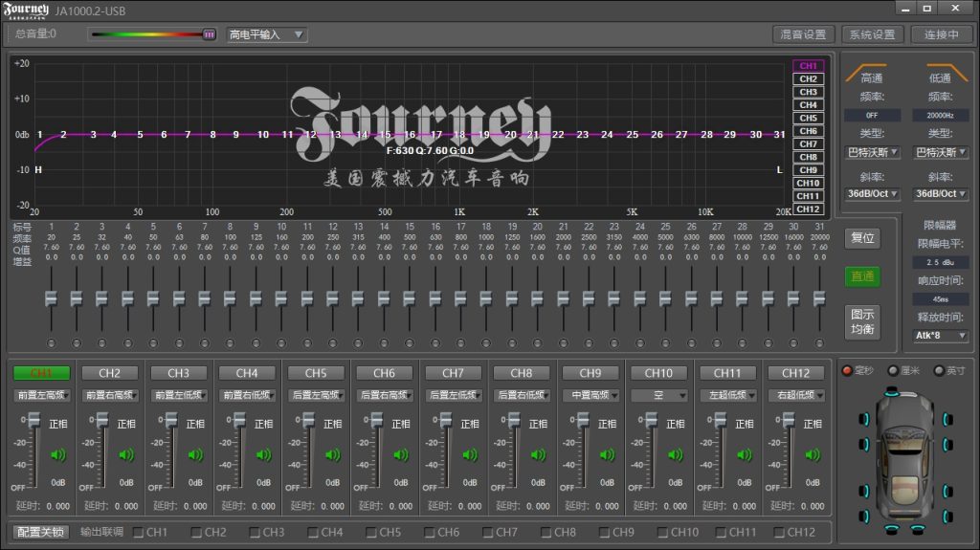The image size is (980, 550).
Task: Mute the CH6 speaker icon
Action: click(401, 454)
